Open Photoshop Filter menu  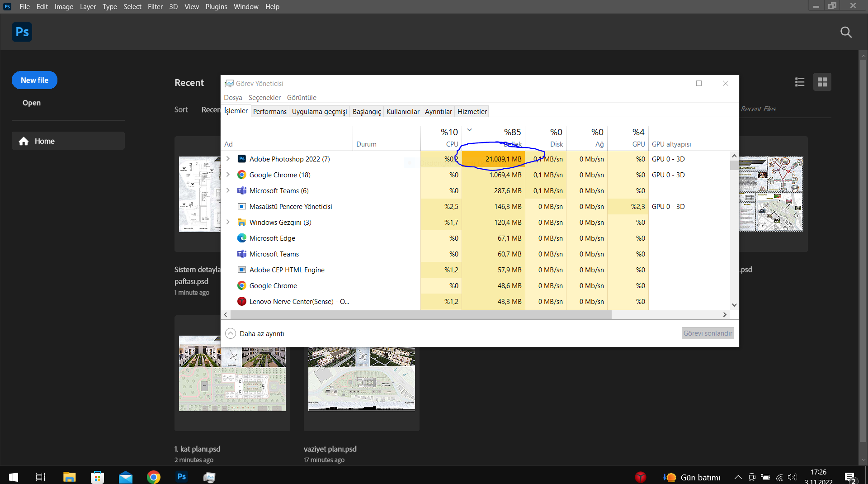coord(155,7)
